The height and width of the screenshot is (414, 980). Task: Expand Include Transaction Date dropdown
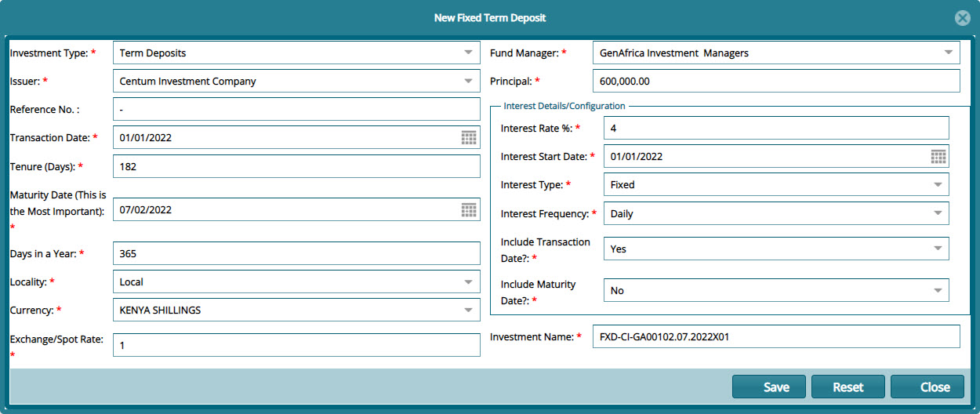coord(938,249)
